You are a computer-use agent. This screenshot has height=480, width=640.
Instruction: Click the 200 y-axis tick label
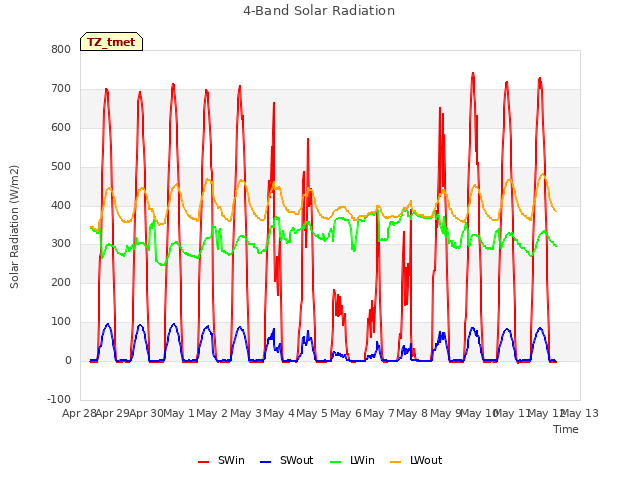tap(61, 282)
